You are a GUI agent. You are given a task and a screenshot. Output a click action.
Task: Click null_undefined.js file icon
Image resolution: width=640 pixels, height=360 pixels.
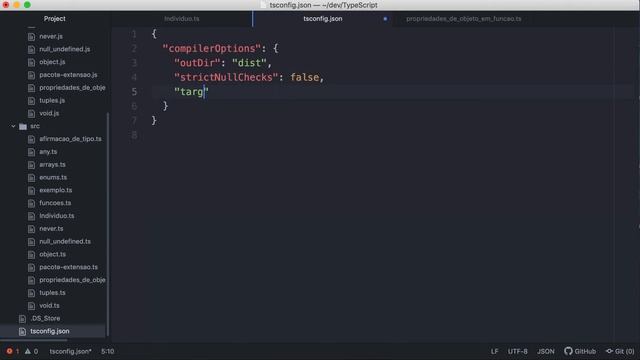(31, 49)
